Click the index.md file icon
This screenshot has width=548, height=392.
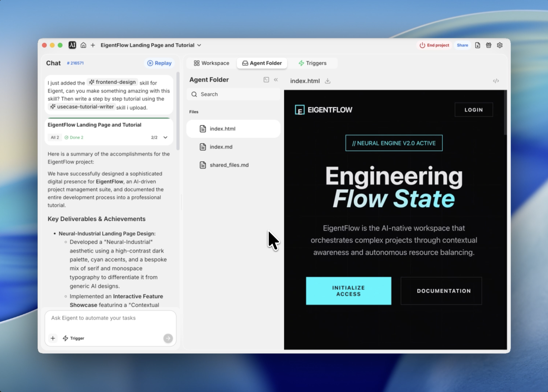[203, 147]
